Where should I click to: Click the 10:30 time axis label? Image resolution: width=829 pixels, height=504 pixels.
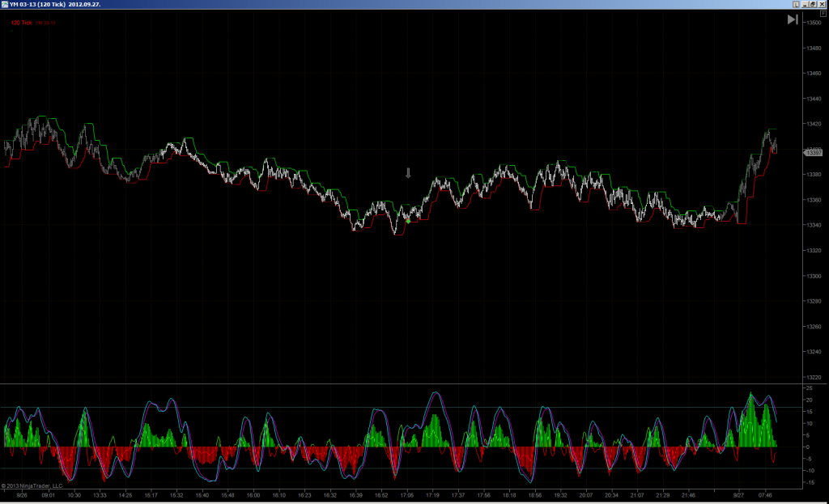tap(74, 496)
